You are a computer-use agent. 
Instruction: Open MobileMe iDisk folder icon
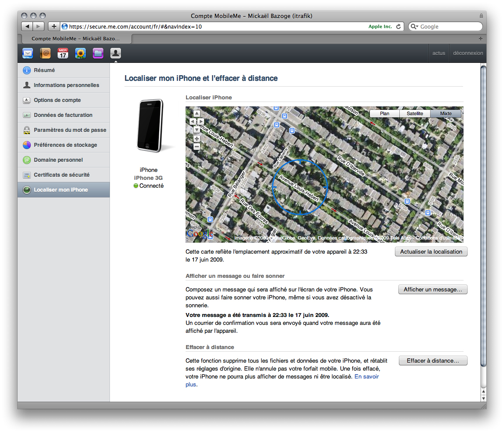tap(98, 53)
